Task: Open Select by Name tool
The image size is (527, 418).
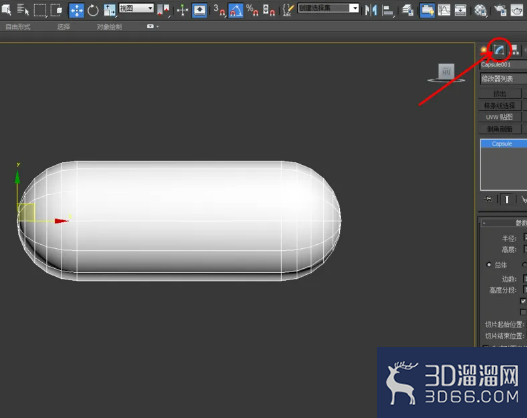Action: tap(23, 10)
